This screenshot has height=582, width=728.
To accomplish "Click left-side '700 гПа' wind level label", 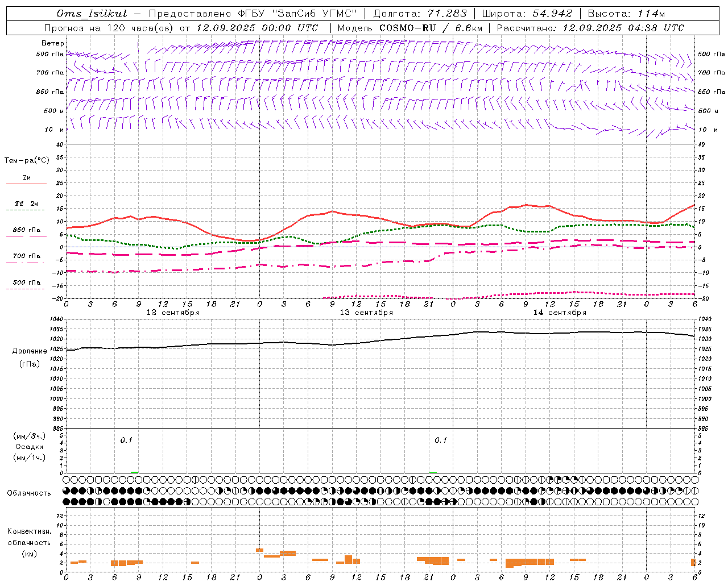I will (x=50, y=73).
